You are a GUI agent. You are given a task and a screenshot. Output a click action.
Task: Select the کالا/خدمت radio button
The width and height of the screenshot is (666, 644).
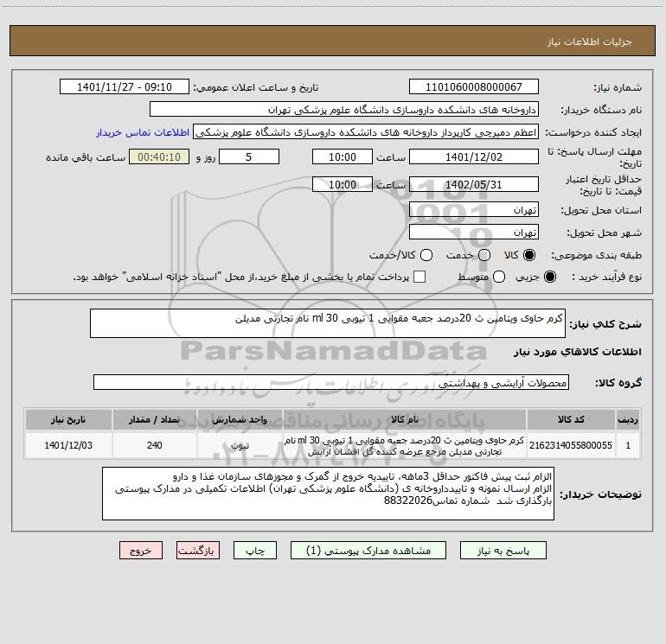pos(426,255)
